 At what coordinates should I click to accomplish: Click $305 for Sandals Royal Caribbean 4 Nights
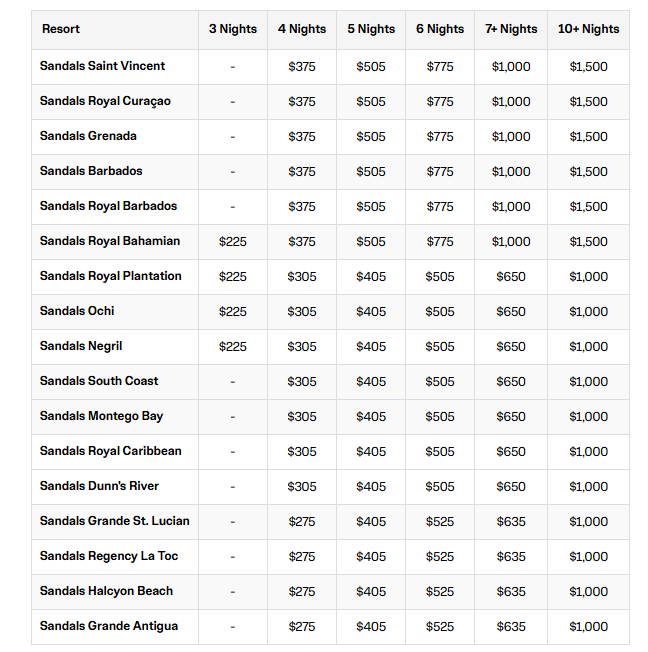point(302,452)
